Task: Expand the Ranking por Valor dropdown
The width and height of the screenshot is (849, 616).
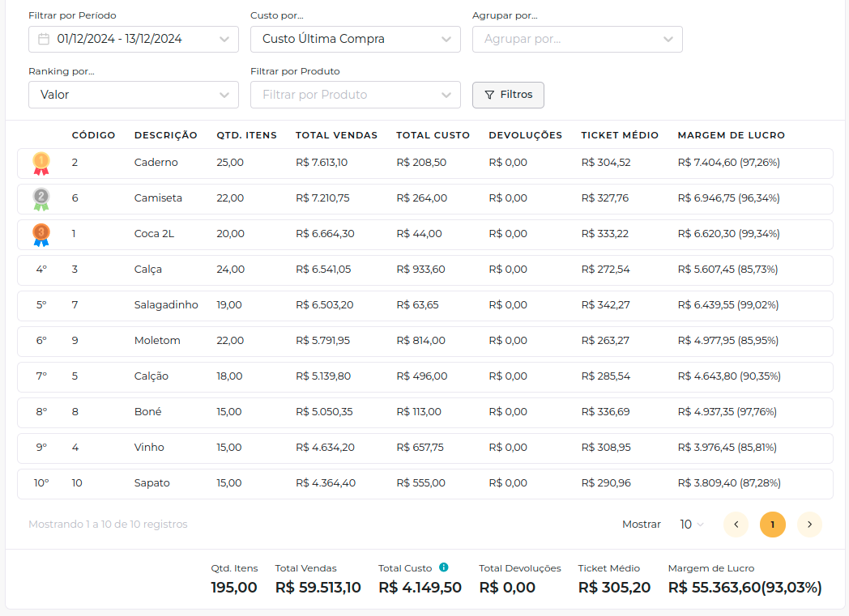Action: [133, 95]
